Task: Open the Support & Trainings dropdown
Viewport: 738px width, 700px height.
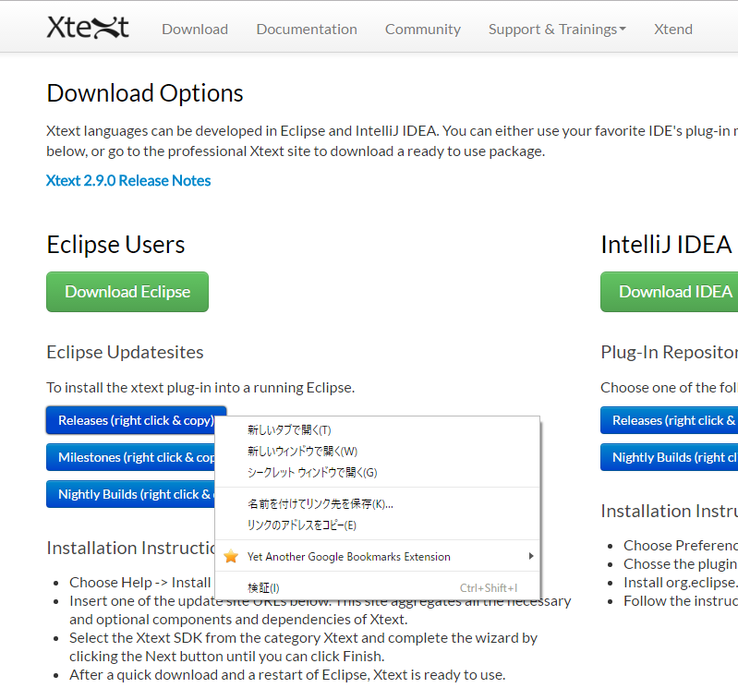Action: [x=556, y=29]
